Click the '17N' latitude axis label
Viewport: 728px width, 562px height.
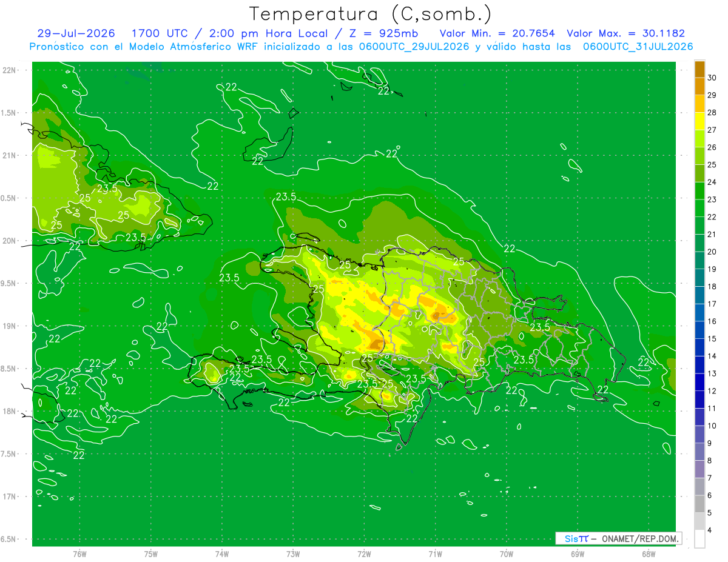pos(8,497)
